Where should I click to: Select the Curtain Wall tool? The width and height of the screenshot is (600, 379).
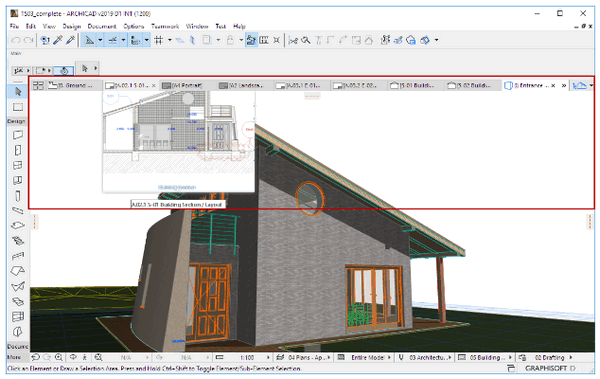[x=18, y=180]
